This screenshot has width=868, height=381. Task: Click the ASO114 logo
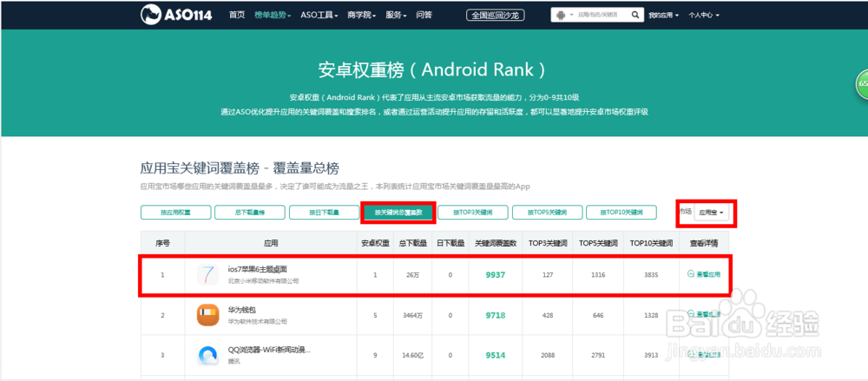[176, 15]
